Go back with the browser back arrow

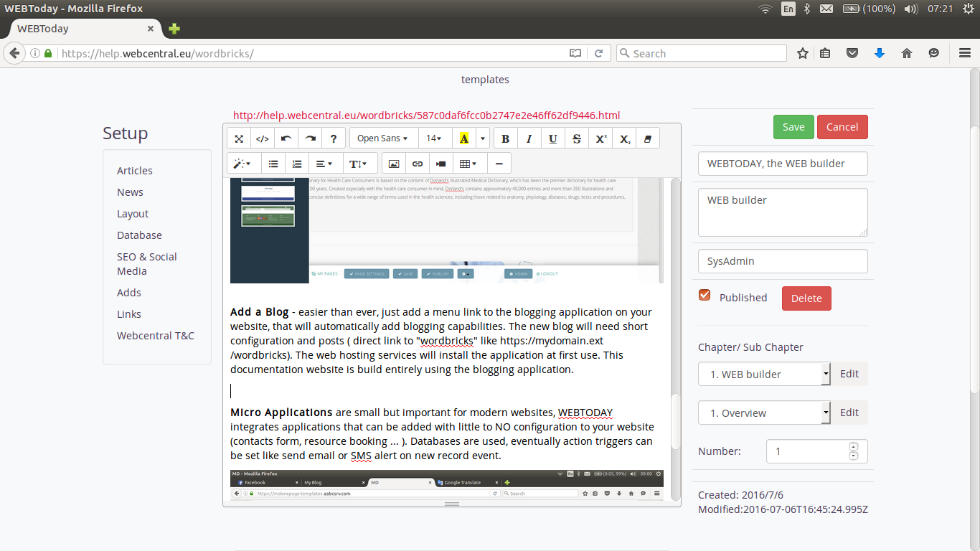coord(14,53)
